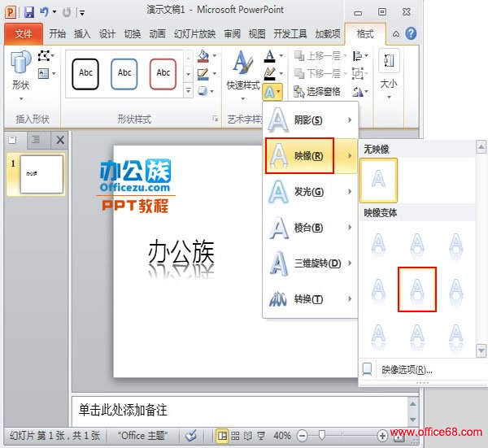Switch to the 插入 tab
Screen dimensions: 488x448
tap(82, 33)
